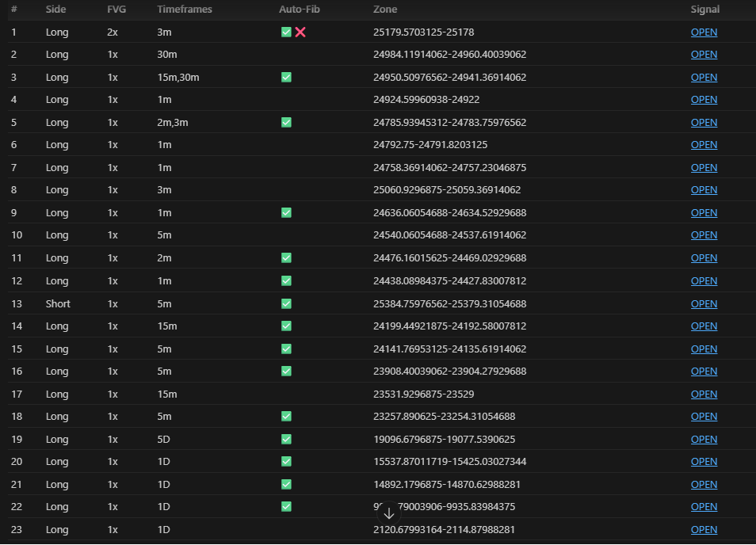Click Auto-Fib check in row 22
Image resolution: width=756 pixels, height=545 pixels.
click(286, 506)
